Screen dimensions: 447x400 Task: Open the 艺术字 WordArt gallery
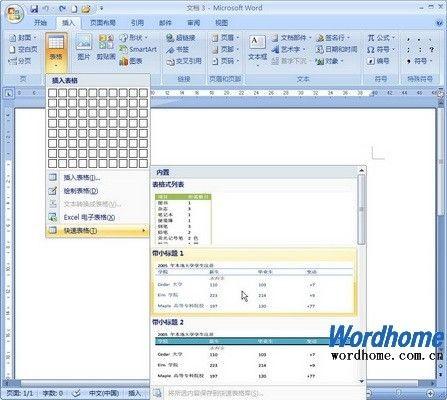coord(288,49)
